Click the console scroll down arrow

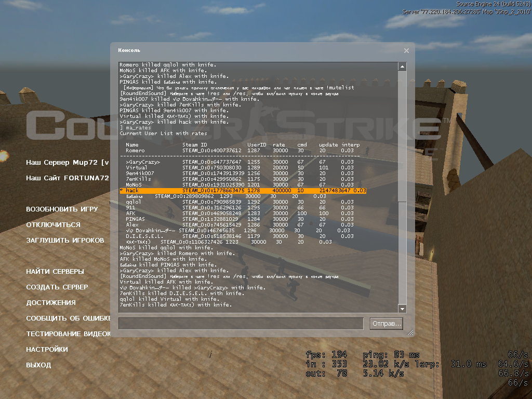[x=403, y=309]
